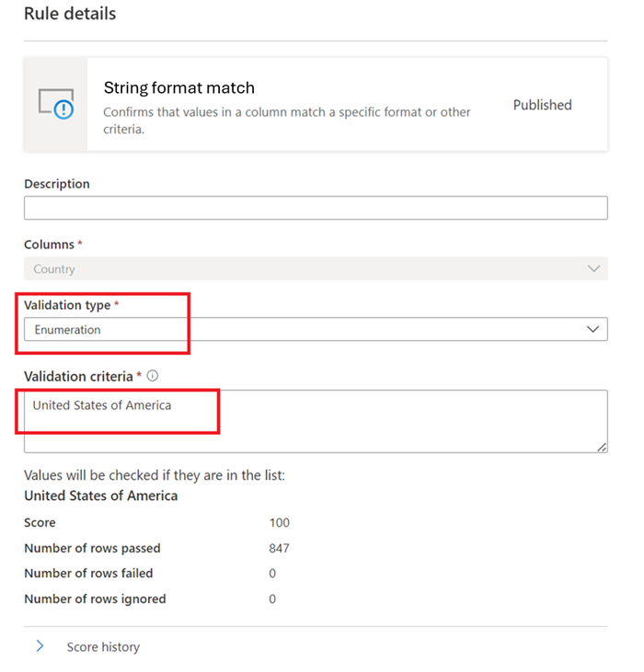Click the bold United States of America list value
Image resolution: width=644 pixels, height=672 pixels.
tap(101, 495)
